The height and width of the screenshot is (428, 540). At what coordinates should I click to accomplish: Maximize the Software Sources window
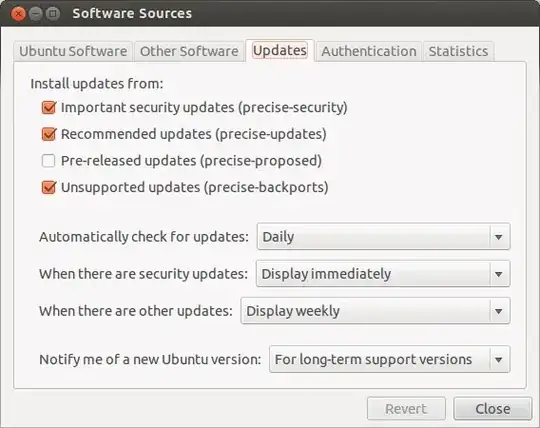tap(53, 14)
